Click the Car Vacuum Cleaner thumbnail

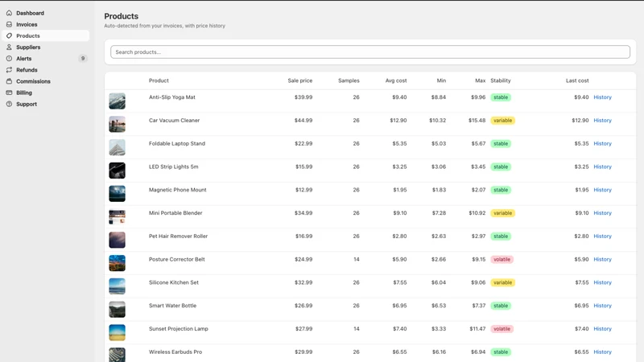click(x=117, y=124)
